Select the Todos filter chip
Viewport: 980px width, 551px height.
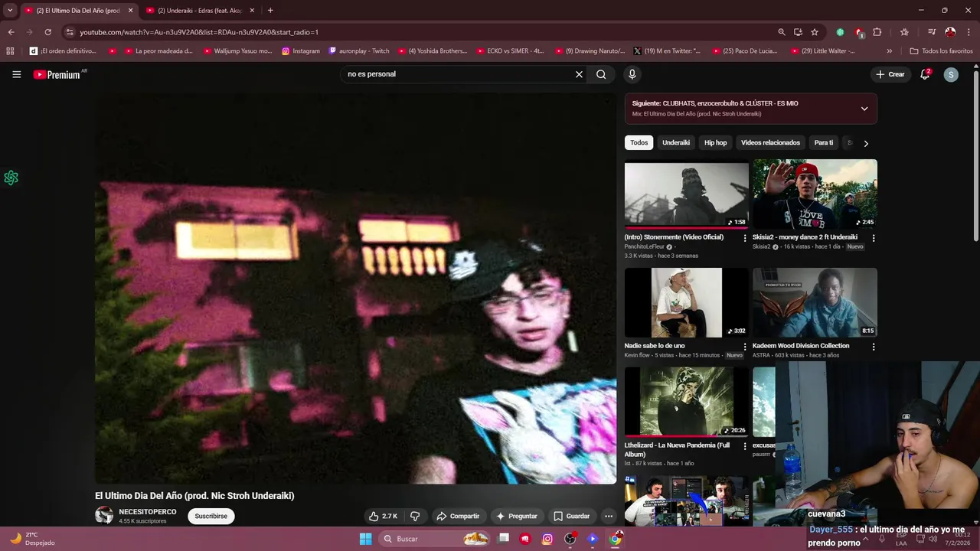(x=639, y=142)
